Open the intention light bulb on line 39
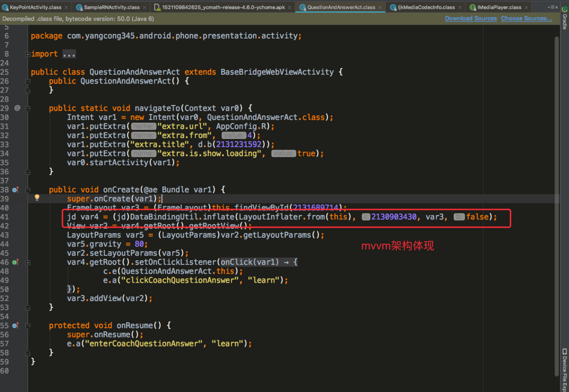The image size is (569, 392). tap(37, 198)
